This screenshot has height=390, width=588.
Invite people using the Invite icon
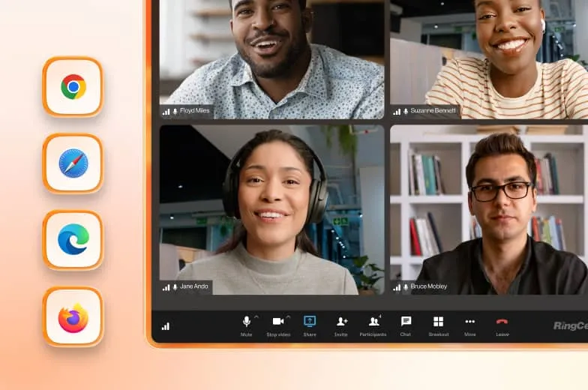pyautogui.click(x=341, y=325)
